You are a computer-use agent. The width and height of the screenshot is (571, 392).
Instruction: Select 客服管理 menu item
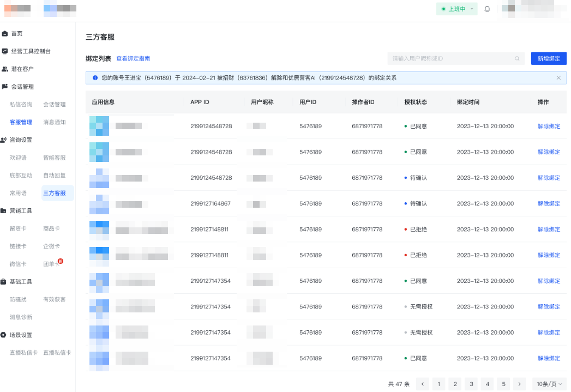[x=21, y=122]
